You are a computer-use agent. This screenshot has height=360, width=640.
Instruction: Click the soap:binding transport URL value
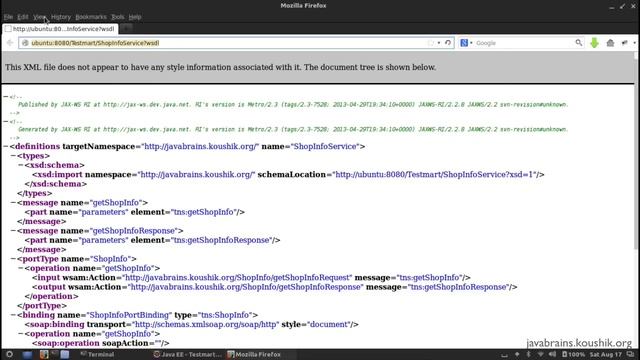click(x=206, y=324)
